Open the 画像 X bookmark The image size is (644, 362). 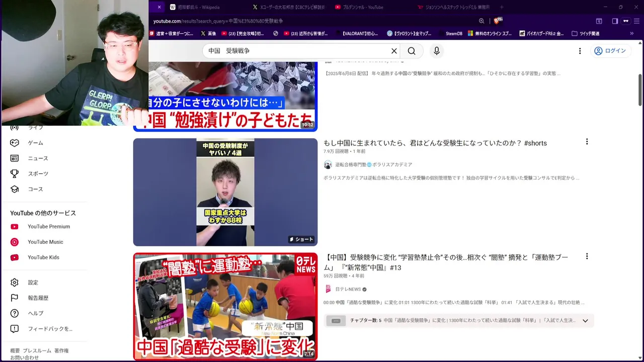coord(208,34)
